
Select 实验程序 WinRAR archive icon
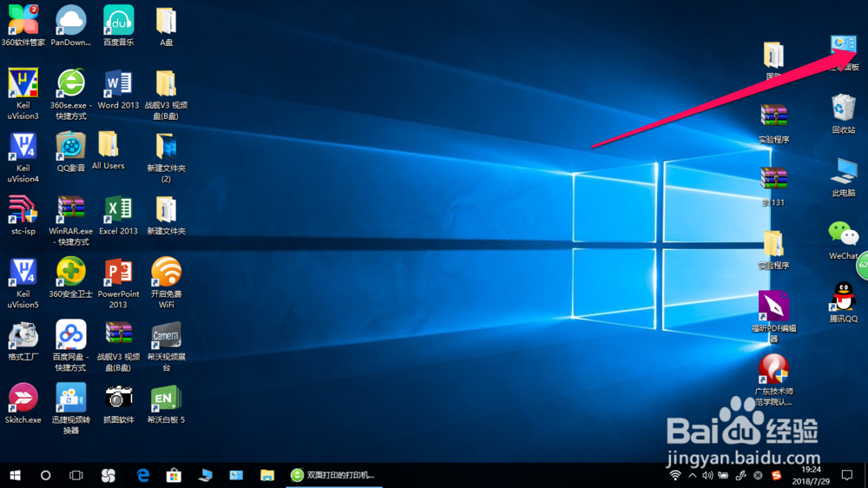pos(773,117)
